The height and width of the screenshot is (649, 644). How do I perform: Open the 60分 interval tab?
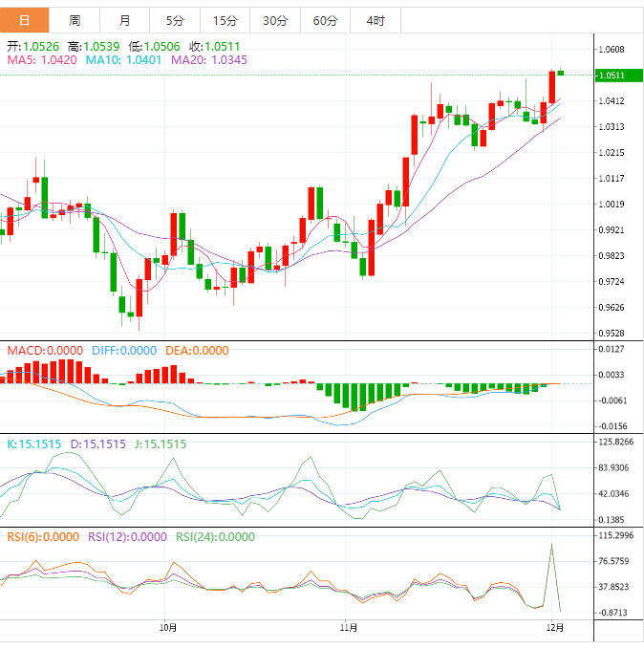pyautogui.click(x=325, y=20)
